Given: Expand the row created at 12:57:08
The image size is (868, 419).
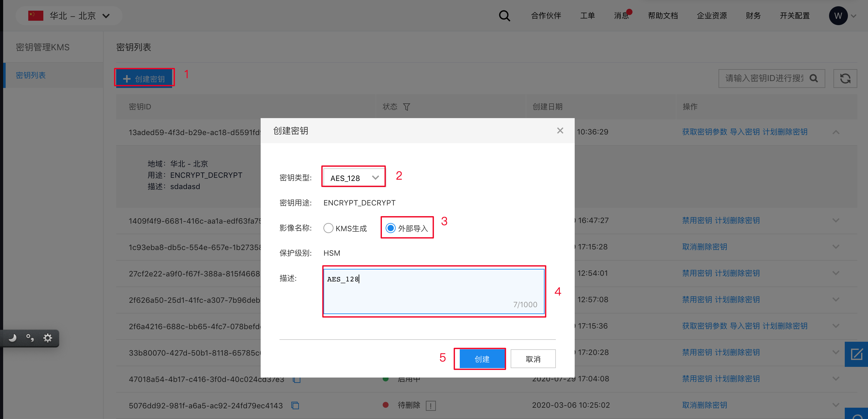Looking at the screenshot, I should pyautogui.click(x=836, y=300).
